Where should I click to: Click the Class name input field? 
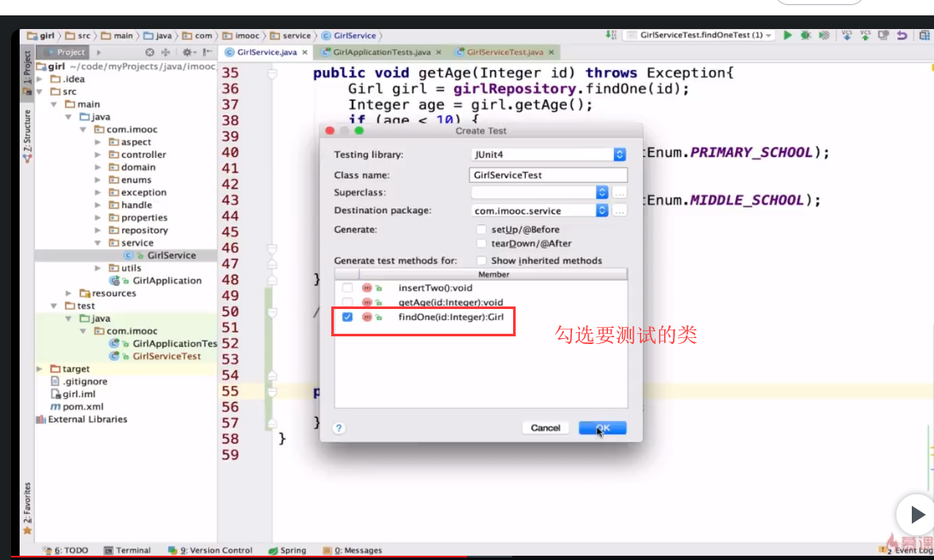548,174
